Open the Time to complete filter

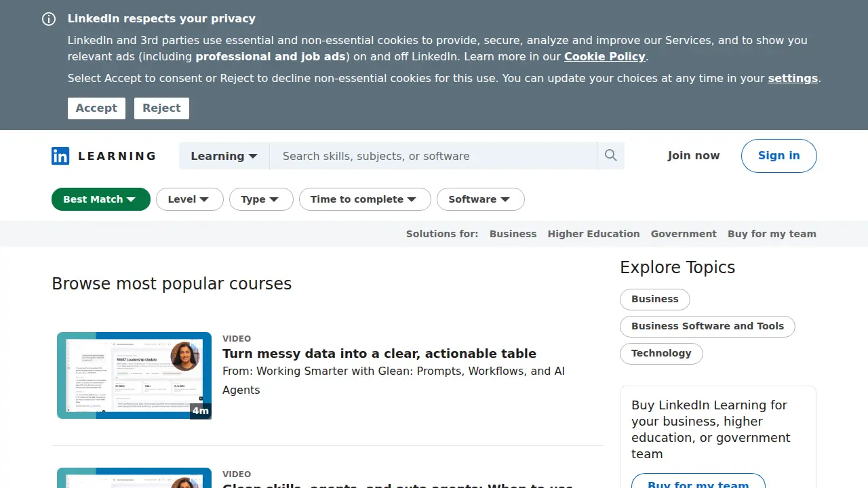(365, 199)
